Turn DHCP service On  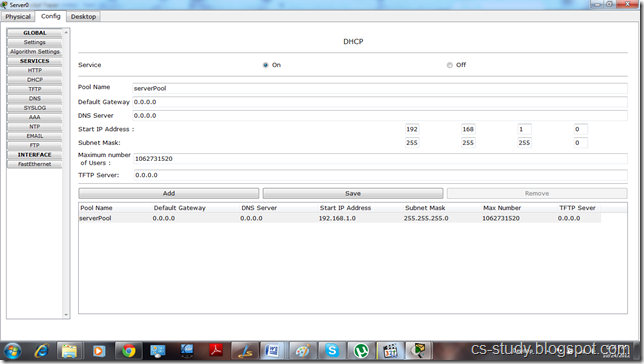pos(265,65)
